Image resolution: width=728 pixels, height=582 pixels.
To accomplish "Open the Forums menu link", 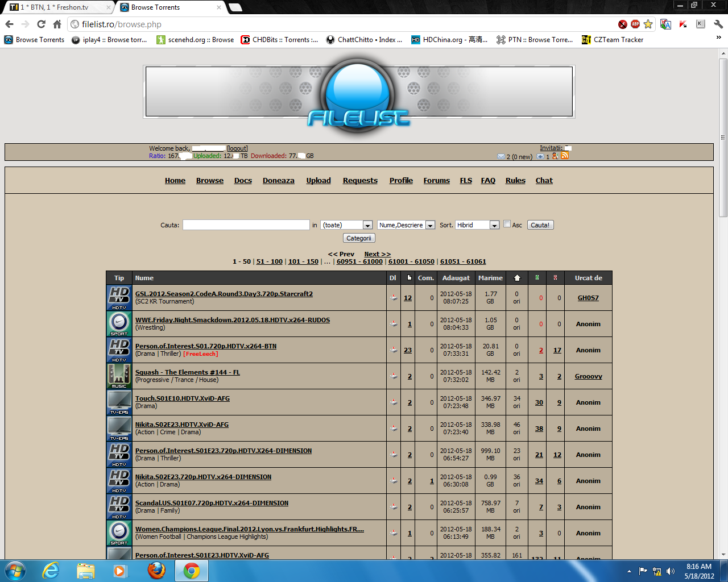I will 436,180.
